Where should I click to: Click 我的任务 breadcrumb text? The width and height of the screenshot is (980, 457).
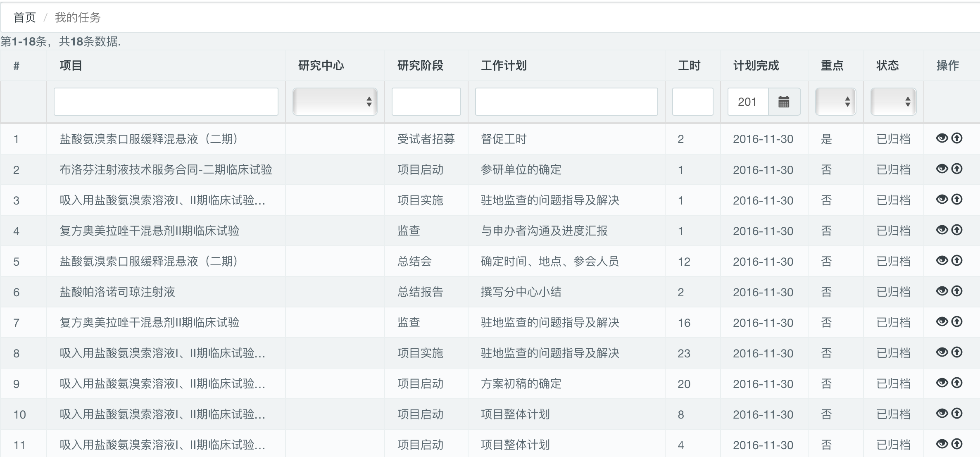(x=78, y=17)
